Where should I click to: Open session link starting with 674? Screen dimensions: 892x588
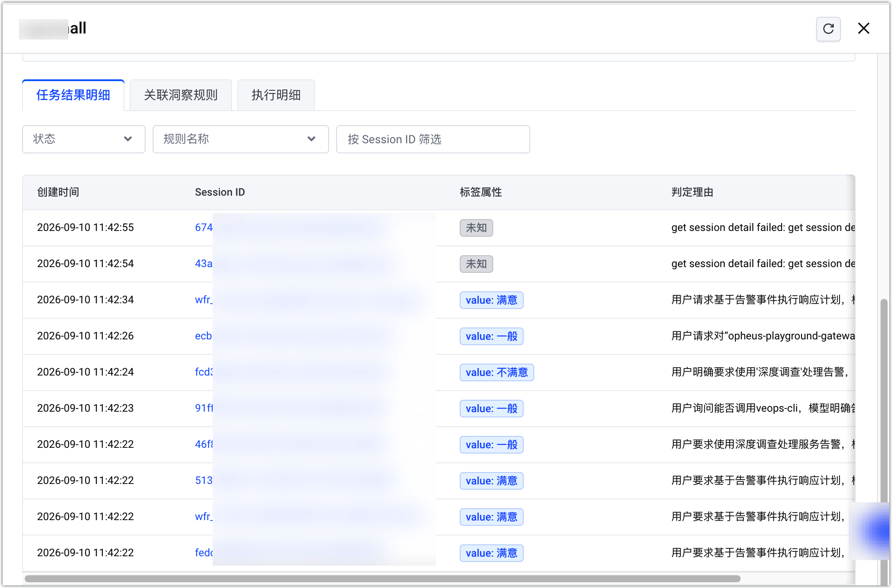tap(204, 227)
